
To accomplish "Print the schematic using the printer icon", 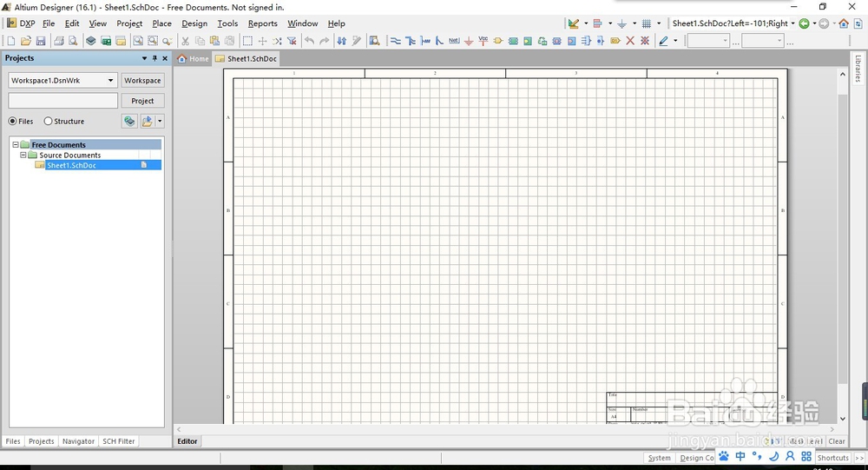I will (x=58, y=41).
